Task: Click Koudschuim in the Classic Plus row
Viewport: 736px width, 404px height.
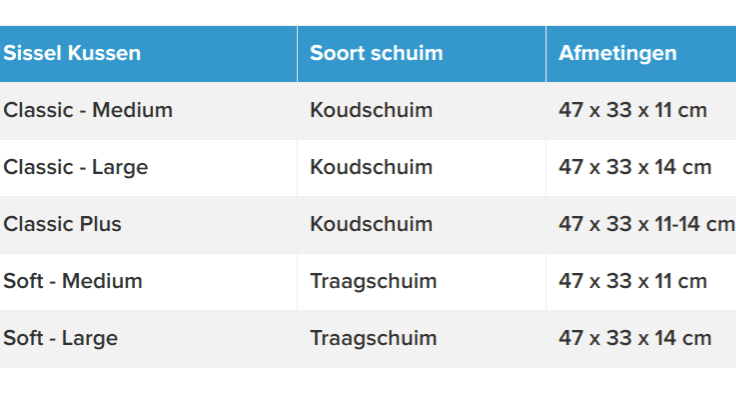Action: click(x=371, y=224)
